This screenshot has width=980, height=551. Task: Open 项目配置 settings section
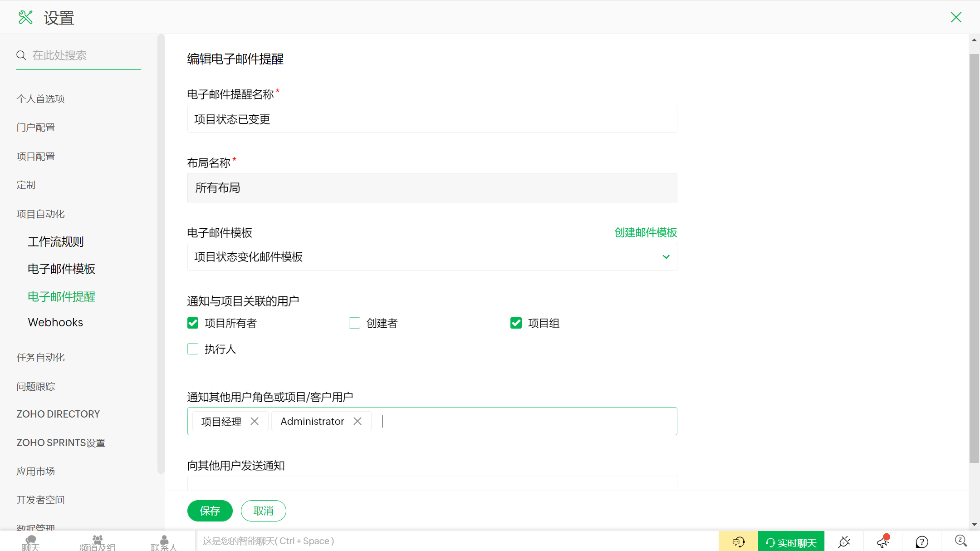click(x=36, y=157)
